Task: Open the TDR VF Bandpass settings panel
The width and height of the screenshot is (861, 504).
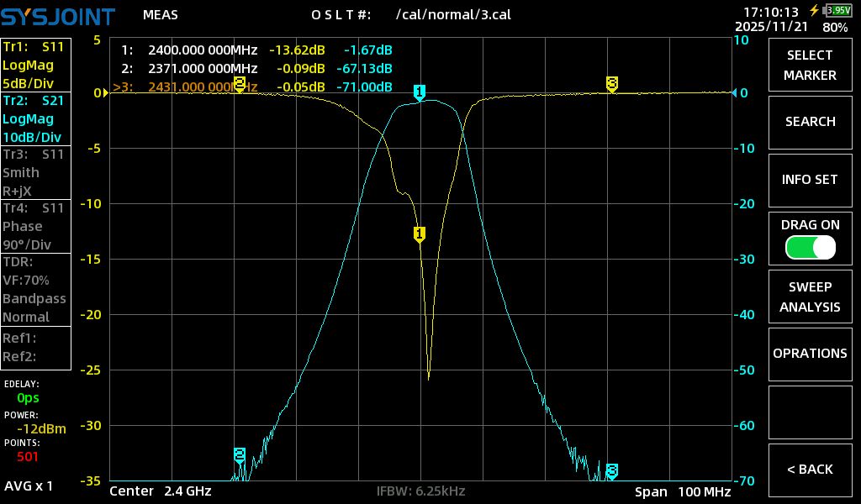Action: click(x=36, y=289)
